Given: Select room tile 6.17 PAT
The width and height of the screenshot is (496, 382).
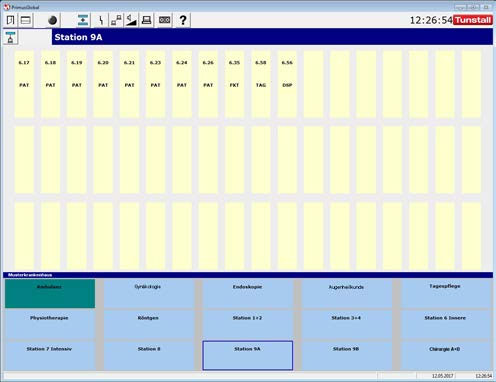Looking at the screenshot, I should tap(24, 84).
